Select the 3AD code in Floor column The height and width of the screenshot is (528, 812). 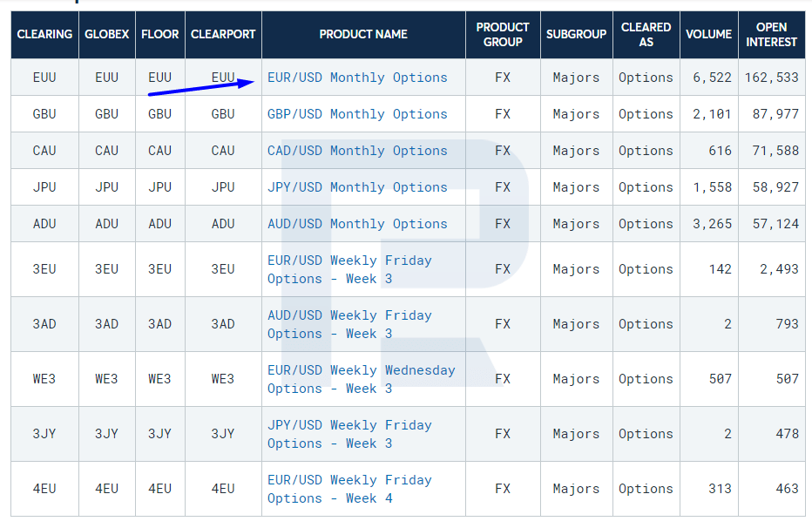(x=160, y=325)
